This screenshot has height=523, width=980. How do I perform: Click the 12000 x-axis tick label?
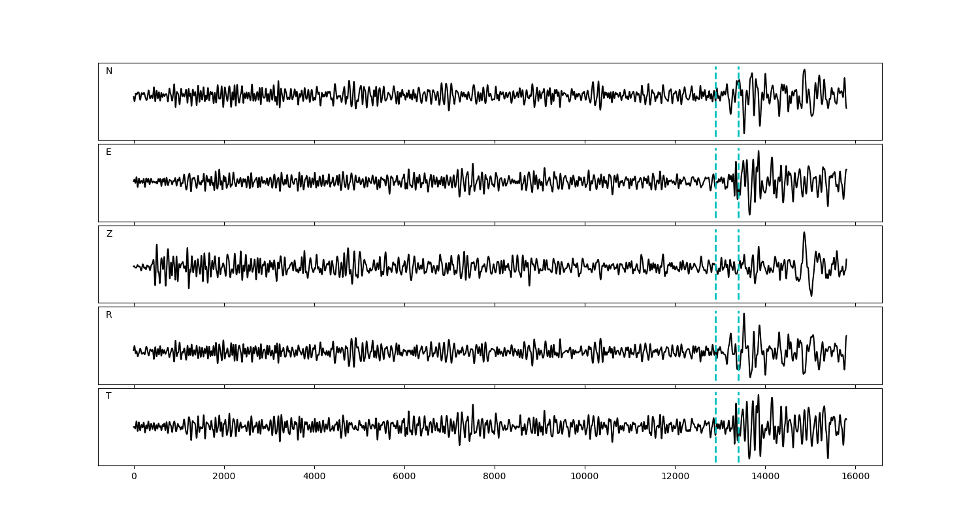click(x=675, y=477)
